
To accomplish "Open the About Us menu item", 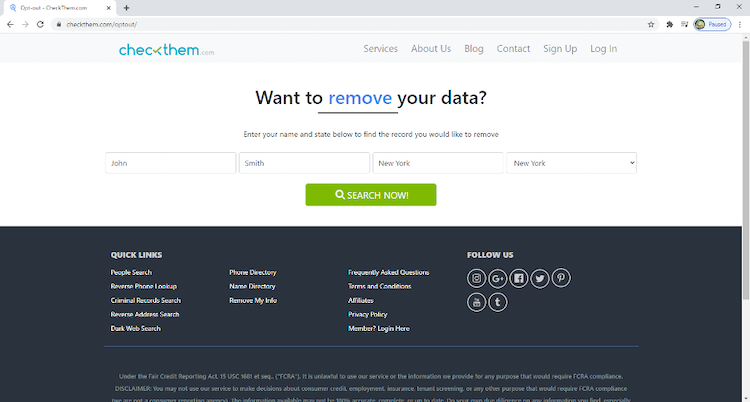I will click(x=431, y=48).
